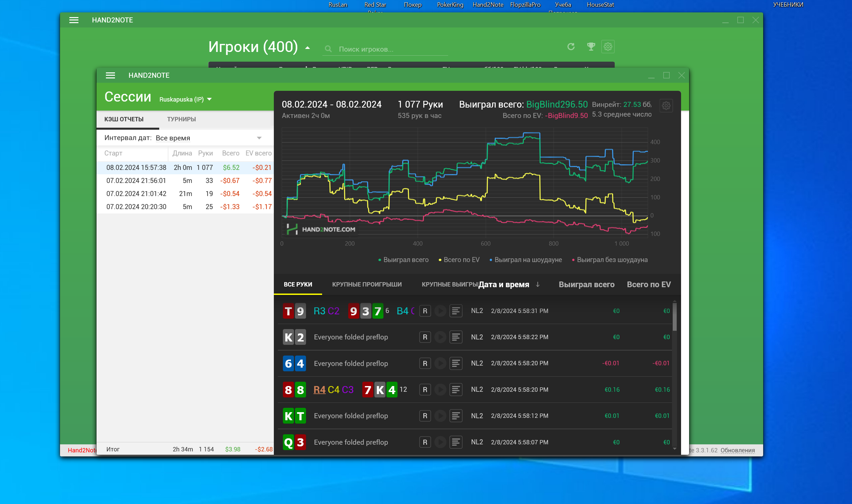The image size is (852, 504).
Task: Switch to ТУРНИРЫ tab
Action: pos(181,119)
